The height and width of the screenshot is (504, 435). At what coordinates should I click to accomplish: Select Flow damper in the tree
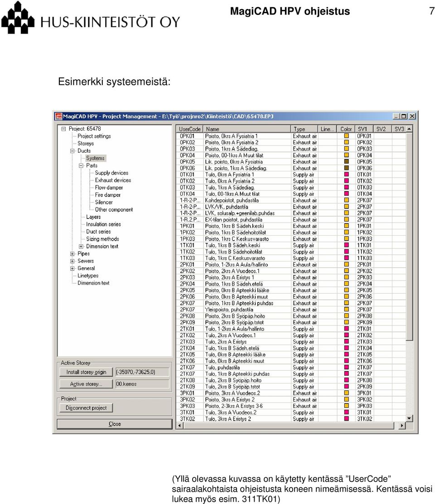109,187
